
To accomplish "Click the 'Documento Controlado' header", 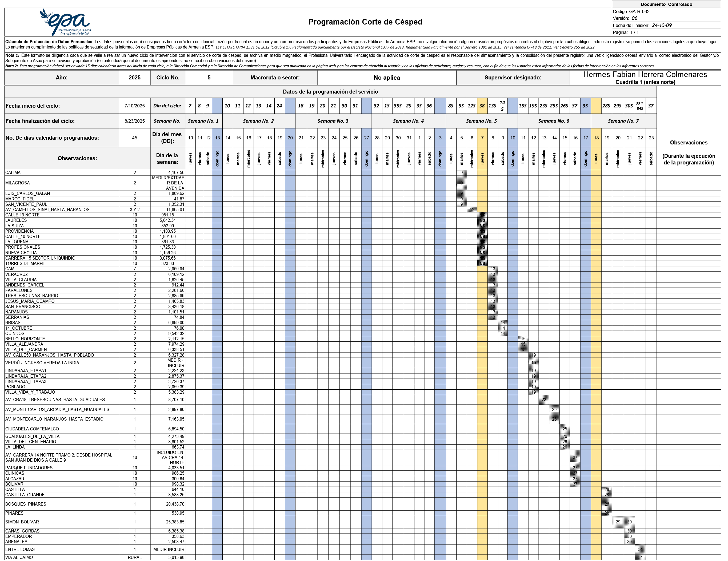I will (666, 4).
